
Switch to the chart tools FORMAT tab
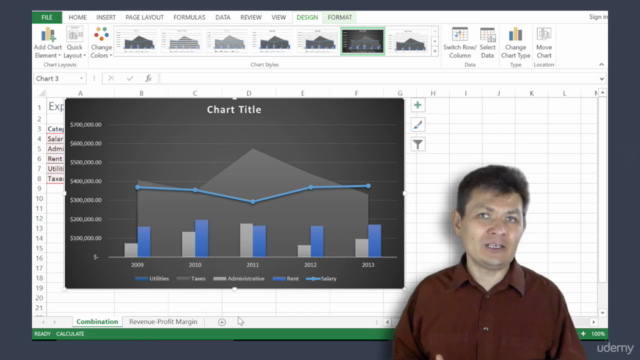click(x=340, y=17)
